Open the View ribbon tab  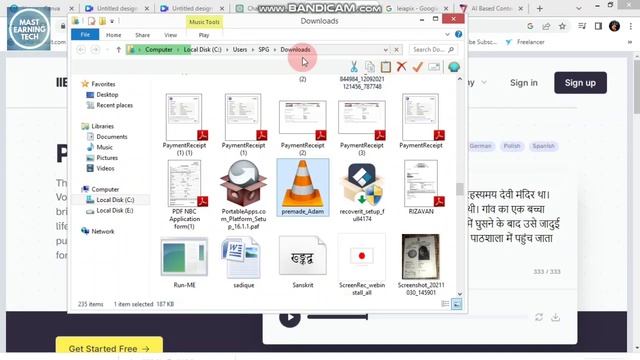point(171,35)
